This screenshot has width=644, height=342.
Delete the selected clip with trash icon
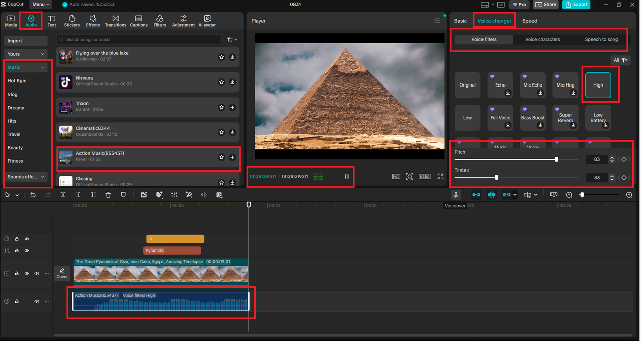point(108,195)
